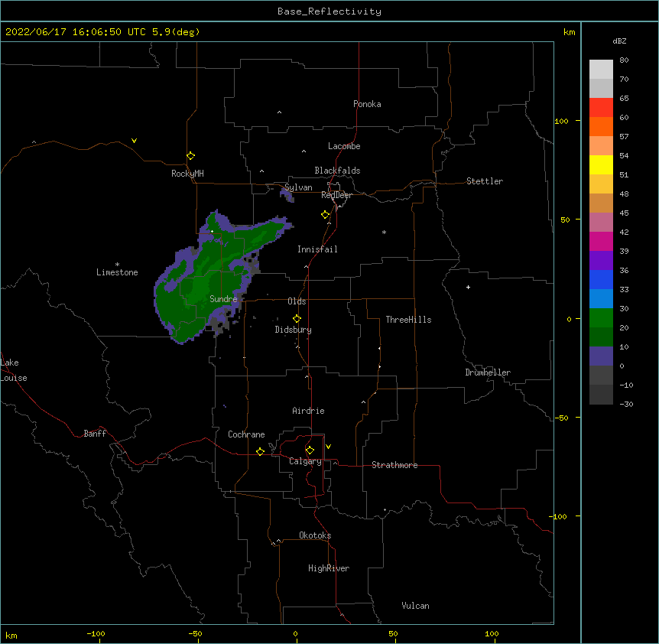Click the yellow diamond marker below Cochrane

point(260,451)
